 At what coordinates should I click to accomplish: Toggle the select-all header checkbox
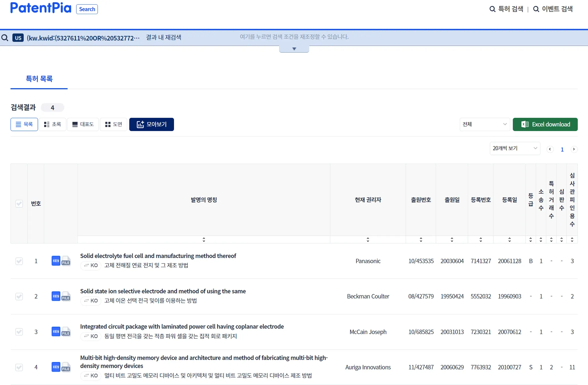coord(19,204)
